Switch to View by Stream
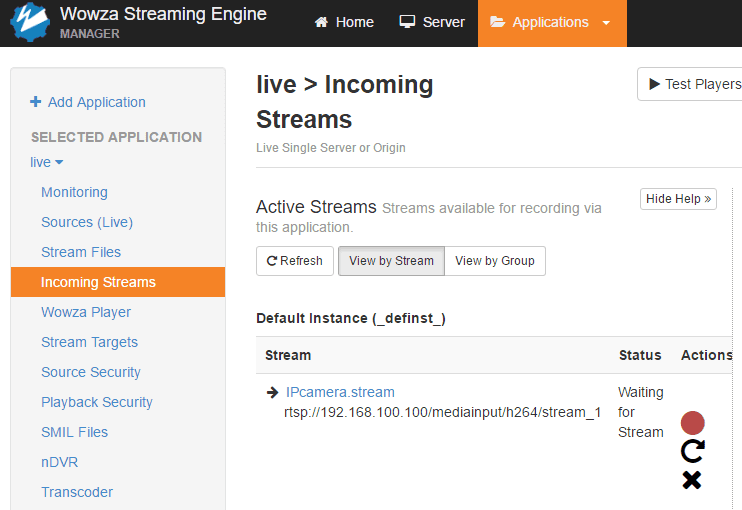742x510 pixels. (x=391, y=261)
